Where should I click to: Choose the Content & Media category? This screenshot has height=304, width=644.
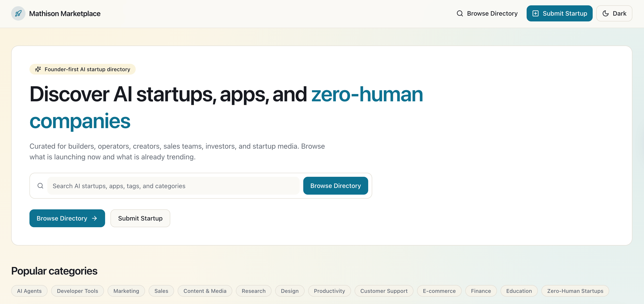[x=205, y=291]
